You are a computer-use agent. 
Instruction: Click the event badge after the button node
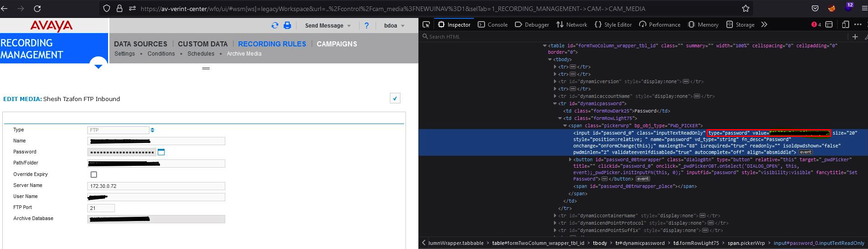[x=643, y=179]
